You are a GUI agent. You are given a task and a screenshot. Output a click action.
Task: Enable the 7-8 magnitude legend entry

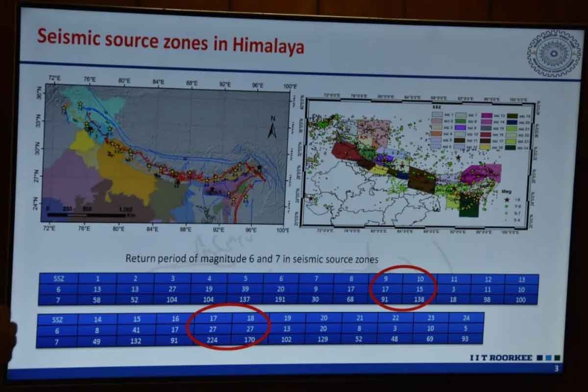511,207
